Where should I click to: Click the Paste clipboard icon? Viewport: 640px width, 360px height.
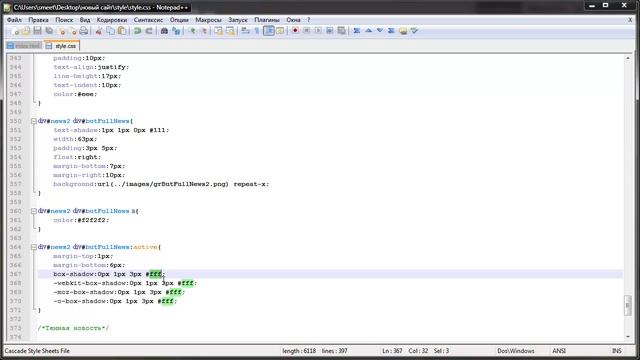click(122, 31)
